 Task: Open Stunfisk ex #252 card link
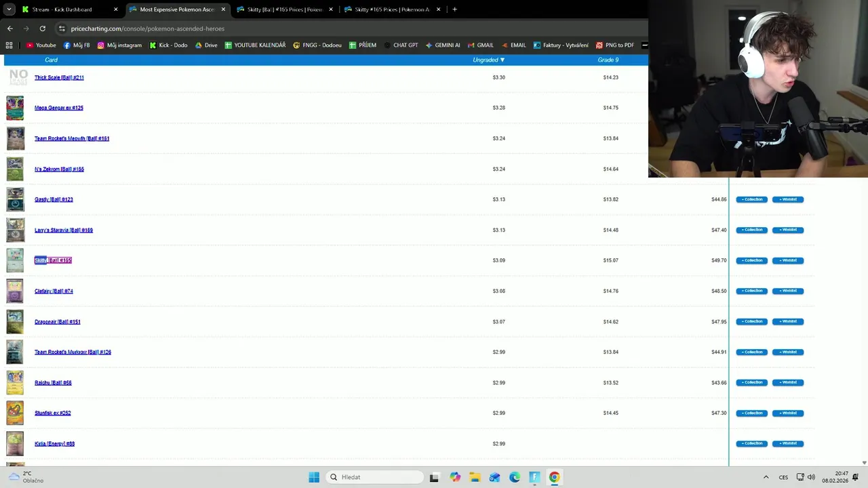click(53, 413)
